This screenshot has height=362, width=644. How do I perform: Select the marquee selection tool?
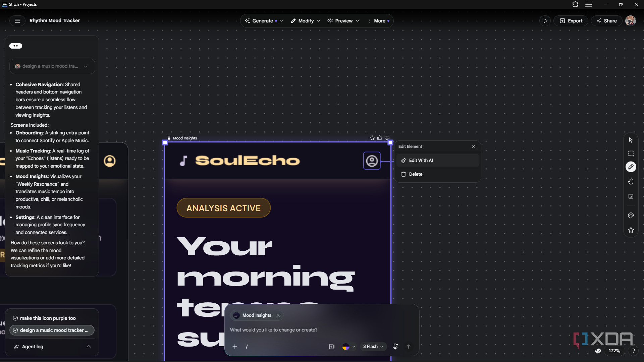click(631, 154)
